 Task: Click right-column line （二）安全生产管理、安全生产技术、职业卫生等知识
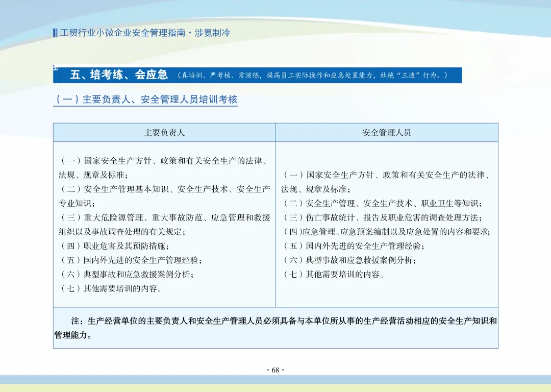[382, 203]
